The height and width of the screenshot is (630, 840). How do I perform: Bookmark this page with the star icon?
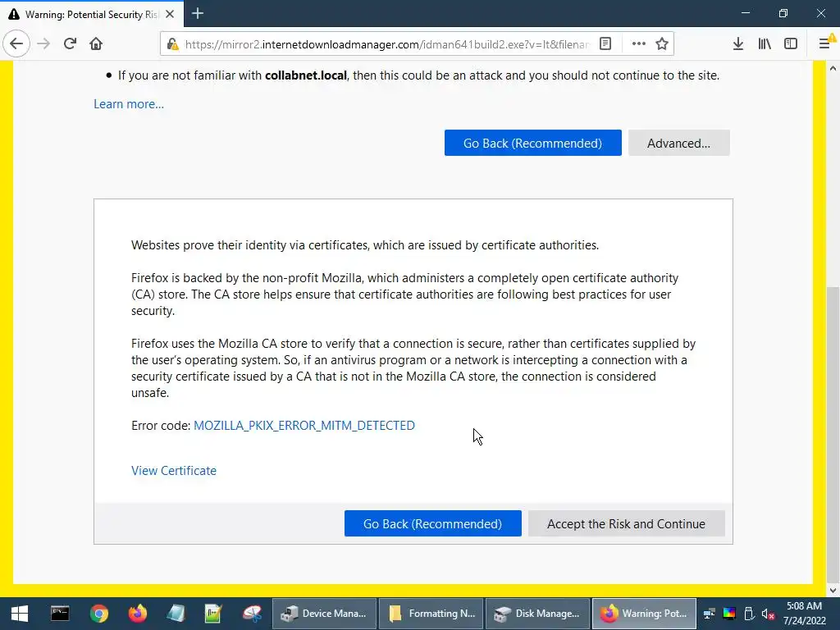tap(662, 44)
